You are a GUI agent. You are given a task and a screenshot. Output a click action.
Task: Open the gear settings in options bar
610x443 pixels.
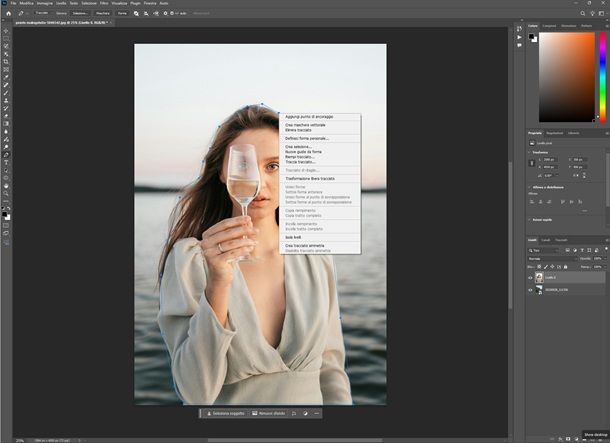[x=165, y=13]
